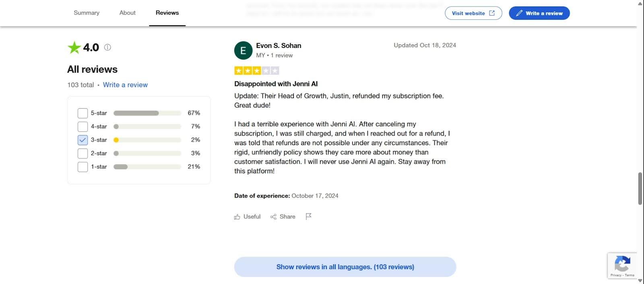Click the info icon next to the 4.0 rating
This screenshot has height=284, width=644.
(x=107, y=47)
